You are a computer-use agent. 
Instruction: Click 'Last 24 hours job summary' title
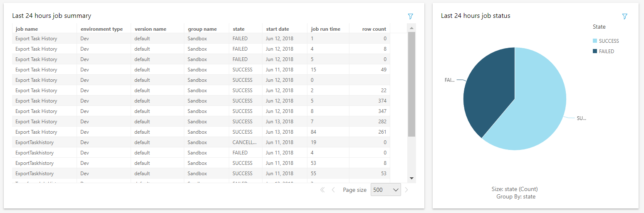[52, 16]
